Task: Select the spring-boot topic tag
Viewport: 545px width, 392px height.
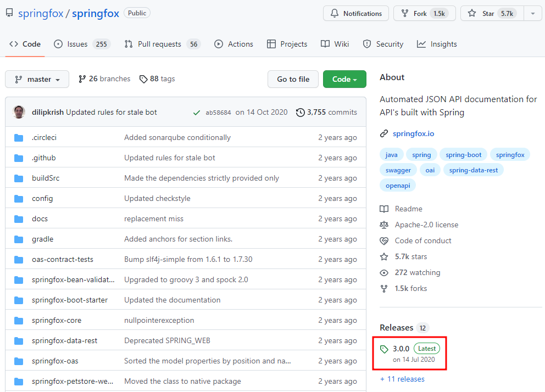Action: coord(463,154)
